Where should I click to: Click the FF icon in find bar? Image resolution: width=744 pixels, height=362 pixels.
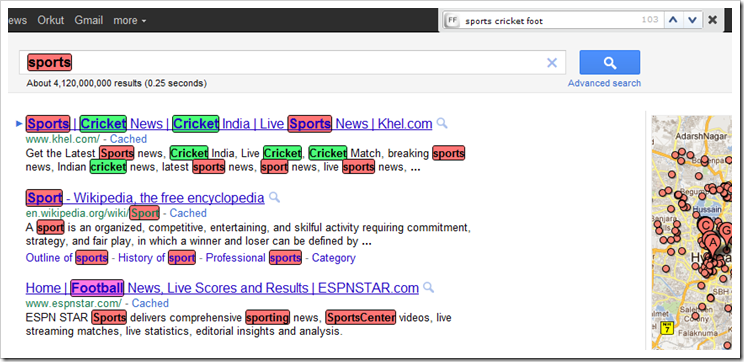coord(453,20)
